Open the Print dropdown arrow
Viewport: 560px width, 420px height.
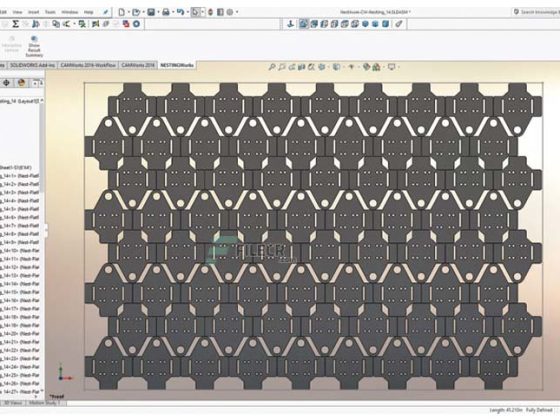[x=172, y=12]
